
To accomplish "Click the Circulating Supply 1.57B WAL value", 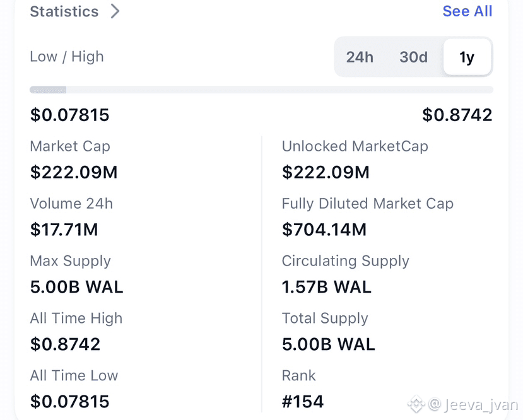I will [x=327, y=287].
